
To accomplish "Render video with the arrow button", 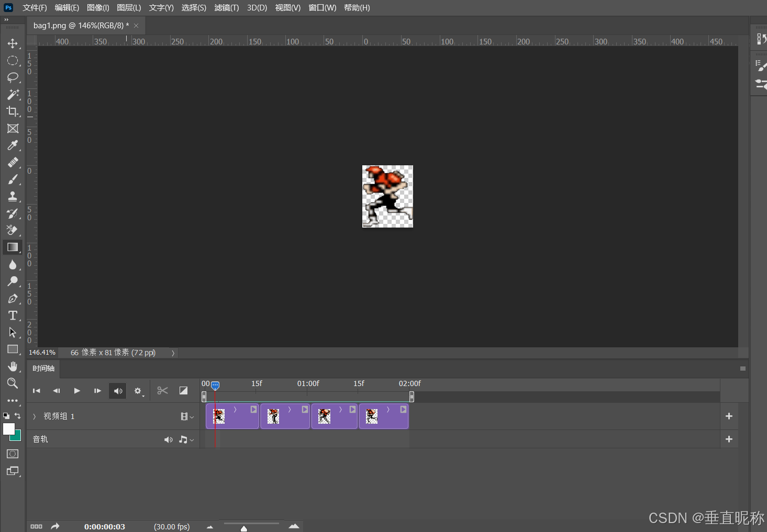I will 55,527.
